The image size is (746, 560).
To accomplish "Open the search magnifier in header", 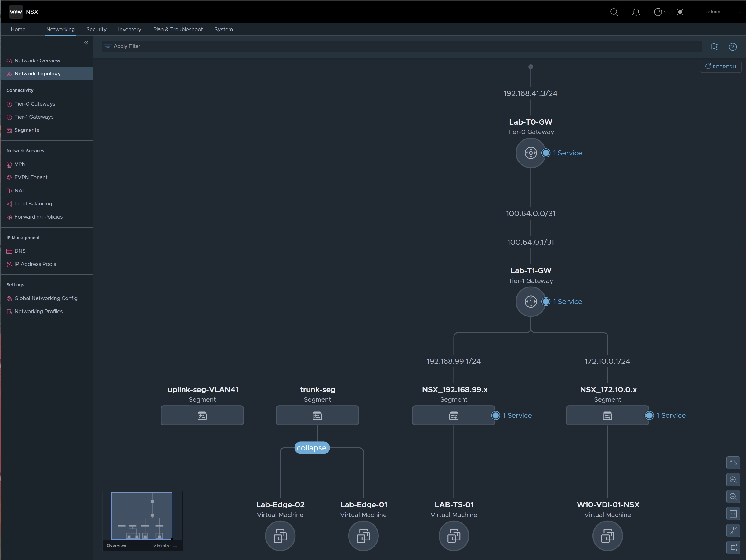I will click(614, 12).
